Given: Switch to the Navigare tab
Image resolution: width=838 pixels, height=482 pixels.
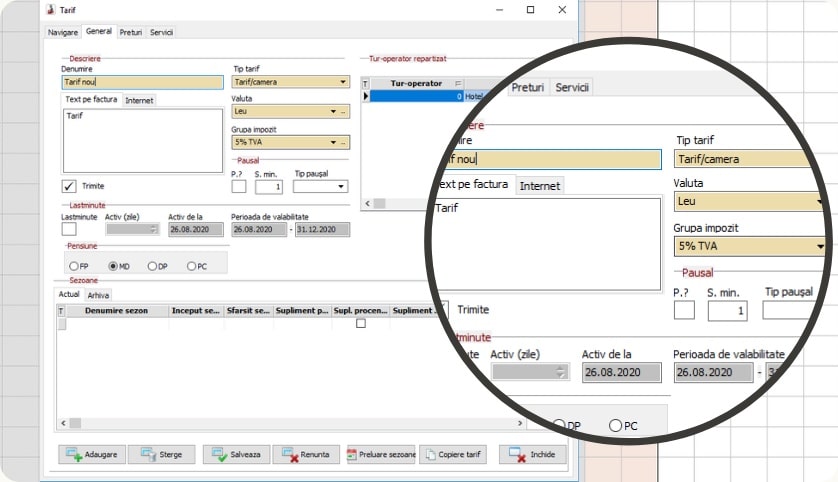Looking at the screenshot, I should (63, 32).
